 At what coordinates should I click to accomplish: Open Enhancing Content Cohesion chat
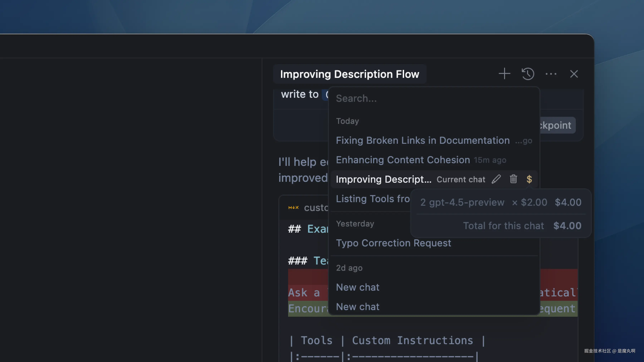[434, 160]
